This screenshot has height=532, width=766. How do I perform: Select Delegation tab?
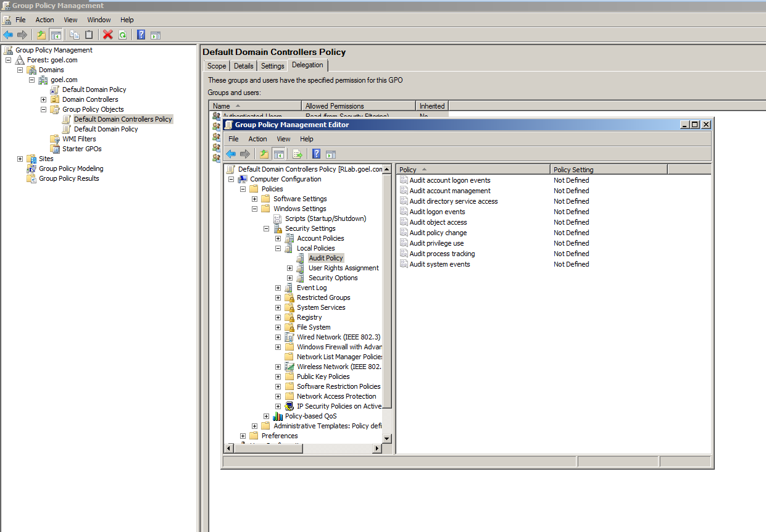307,65
